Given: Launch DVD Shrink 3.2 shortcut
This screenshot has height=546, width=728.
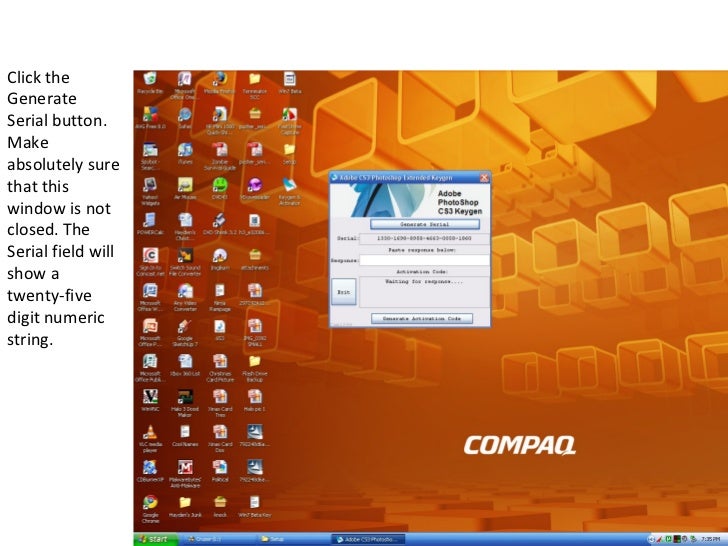Looking at the screenshot, I should tap(220, 224).
